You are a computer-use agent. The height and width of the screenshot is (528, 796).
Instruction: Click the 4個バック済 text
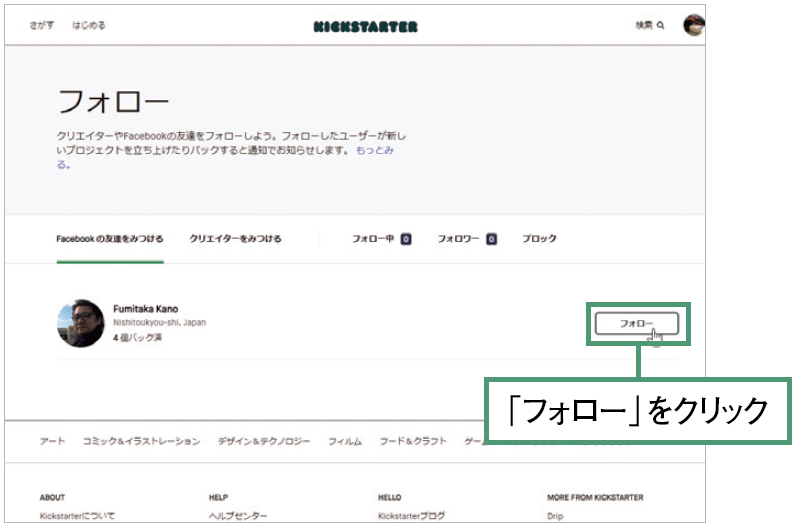[137, 338]
